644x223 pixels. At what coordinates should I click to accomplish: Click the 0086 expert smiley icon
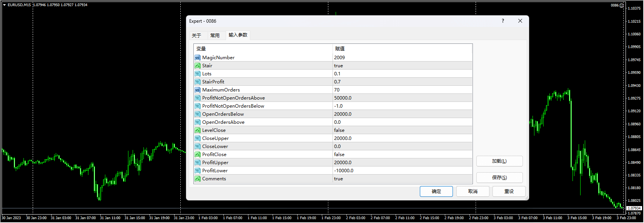(622, 5)
